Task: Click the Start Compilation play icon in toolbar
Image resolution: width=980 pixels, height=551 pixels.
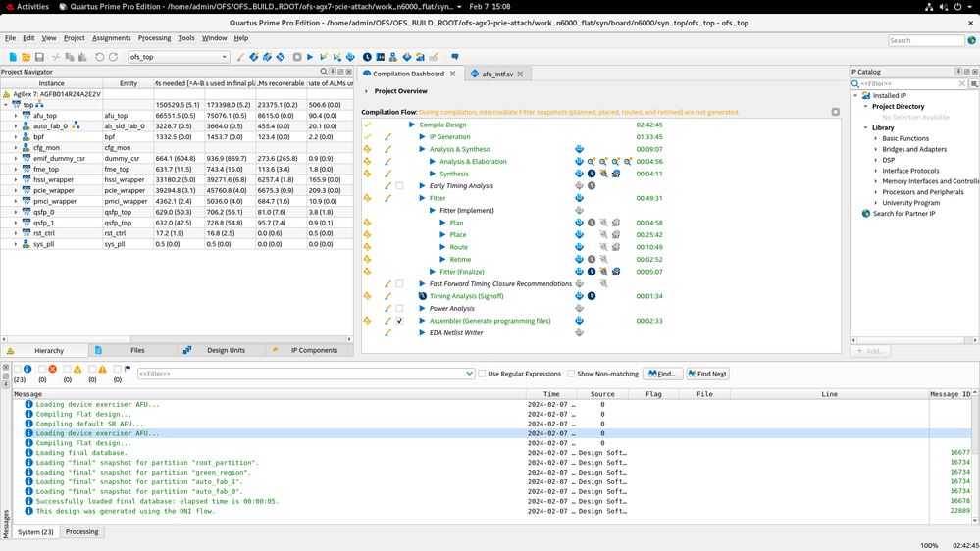Action: click(310, 57)
